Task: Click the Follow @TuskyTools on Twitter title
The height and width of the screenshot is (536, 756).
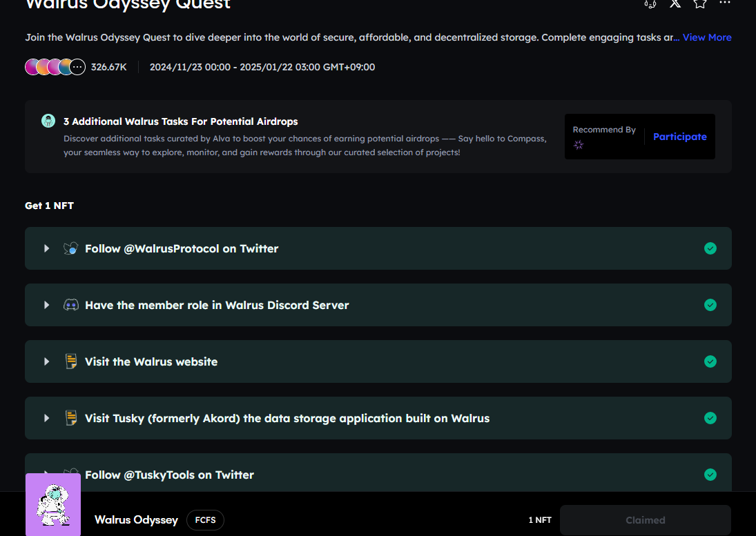Action: pos(169,475)
